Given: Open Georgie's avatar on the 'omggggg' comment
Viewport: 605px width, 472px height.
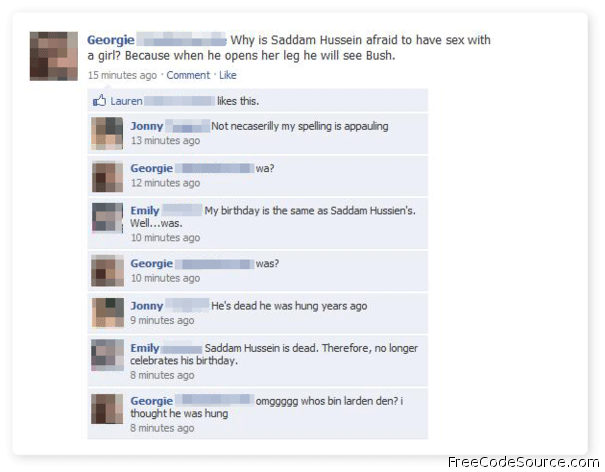Looking at the screenshot, I should coord(107,409).
